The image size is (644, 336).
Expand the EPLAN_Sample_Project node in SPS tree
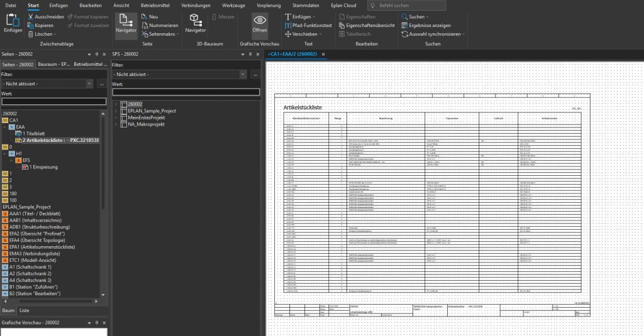(x=116, y=111)
